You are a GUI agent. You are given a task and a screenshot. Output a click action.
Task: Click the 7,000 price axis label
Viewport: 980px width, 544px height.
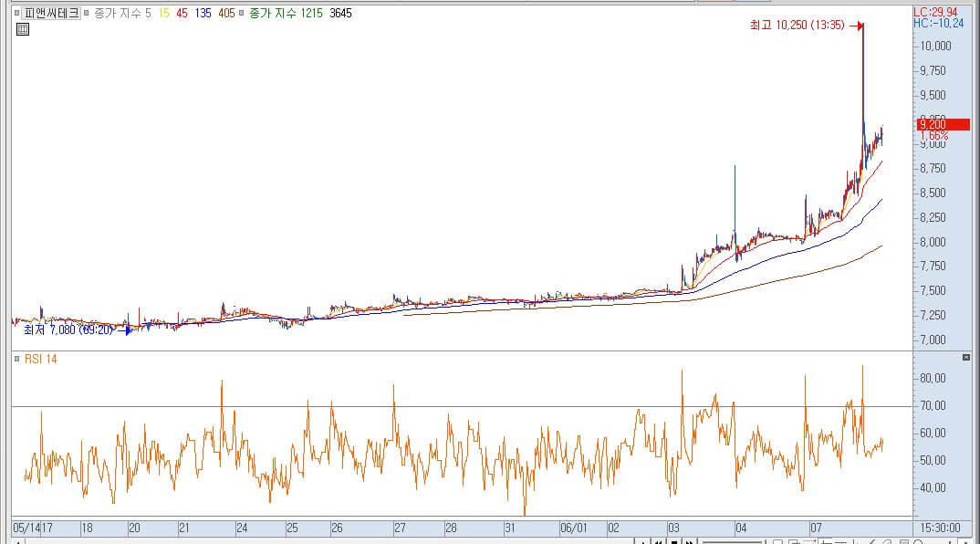[933, 340]
